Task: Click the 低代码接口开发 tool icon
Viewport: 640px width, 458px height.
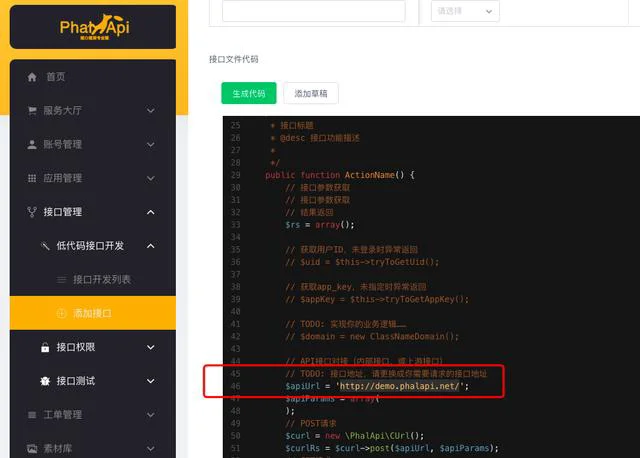Action: 45,246
